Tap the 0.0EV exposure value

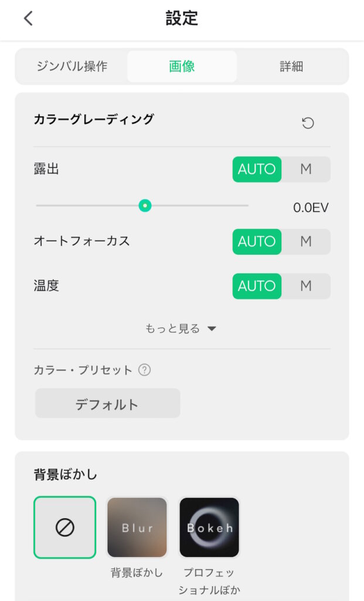pos(311,207)
